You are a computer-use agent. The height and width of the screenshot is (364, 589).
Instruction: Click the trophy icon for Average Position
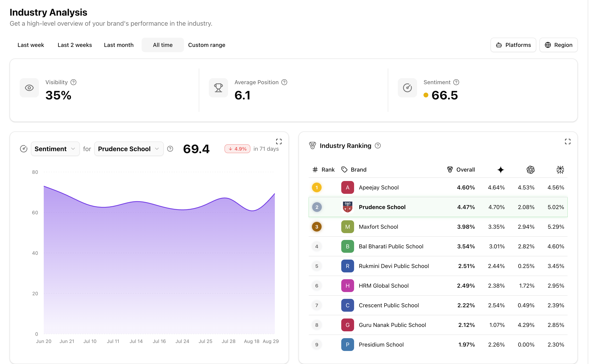[x=218, y=88]
